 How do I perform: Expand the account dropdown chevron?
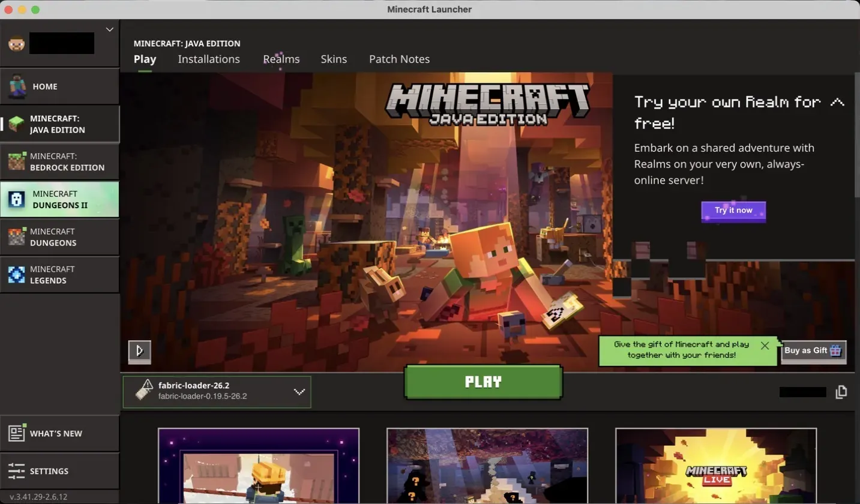[109, 29]
